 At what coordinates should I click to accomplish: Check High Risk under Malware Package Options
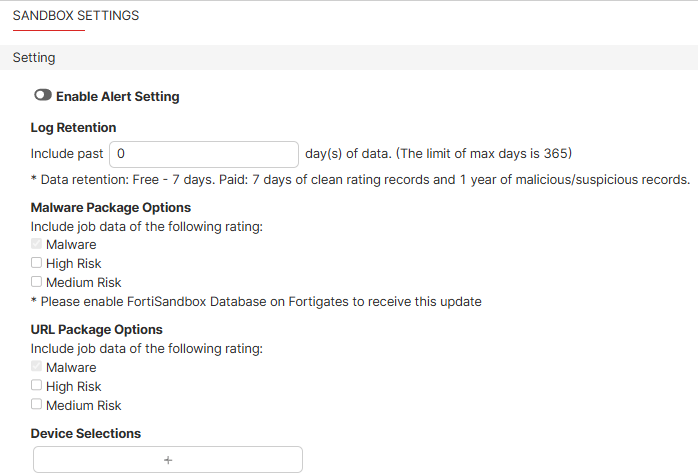tap(37, 263)
